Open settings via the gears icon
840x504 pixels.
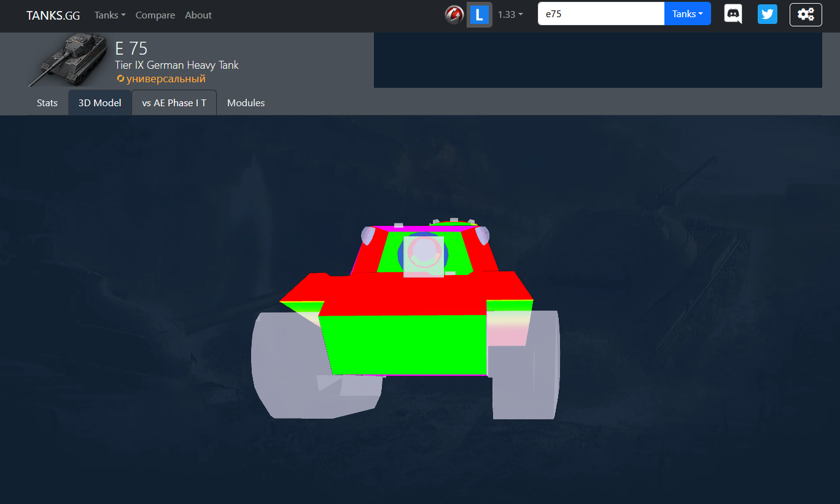click(806, 15)
